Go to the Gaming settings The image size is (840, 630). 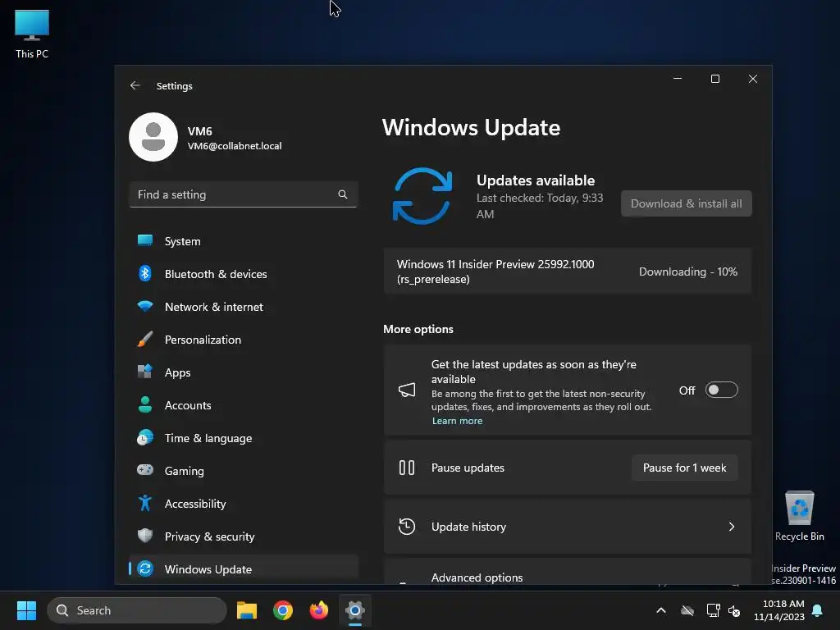pos(243,471)
